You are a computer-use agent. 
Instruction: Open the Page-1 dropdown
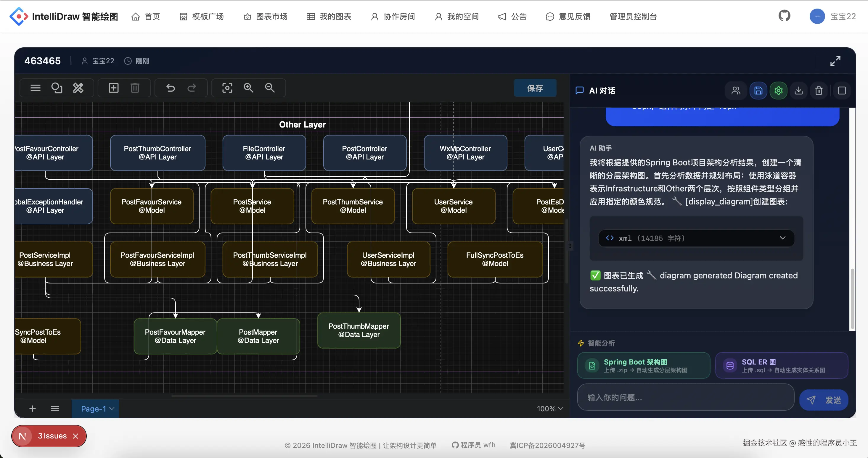[x=97, y=409]
